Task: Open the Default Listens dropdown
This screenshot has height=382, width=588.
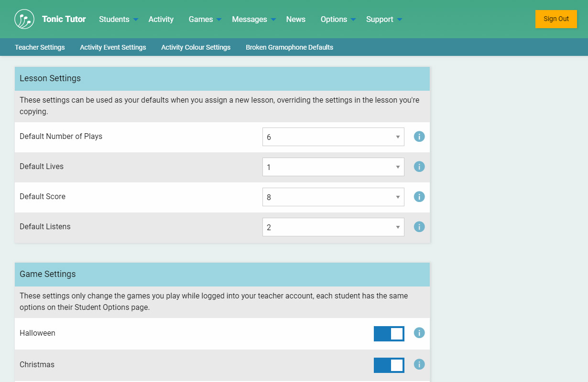Action: 333,227
